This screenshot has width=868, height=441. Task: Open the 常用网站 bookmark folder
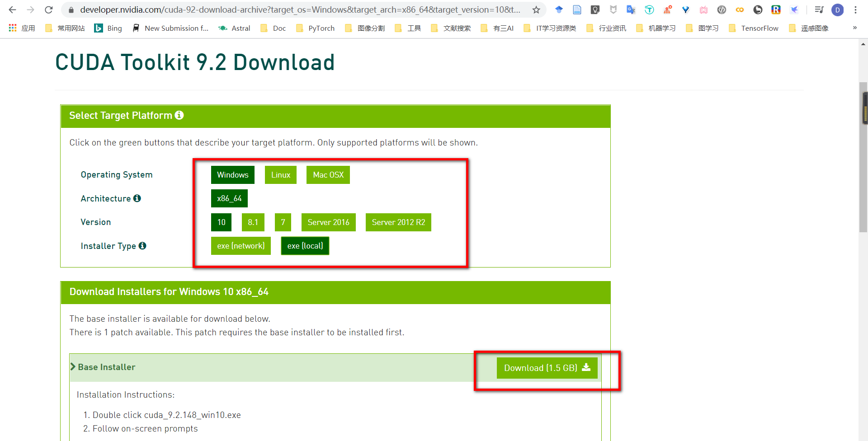[65, 28]
